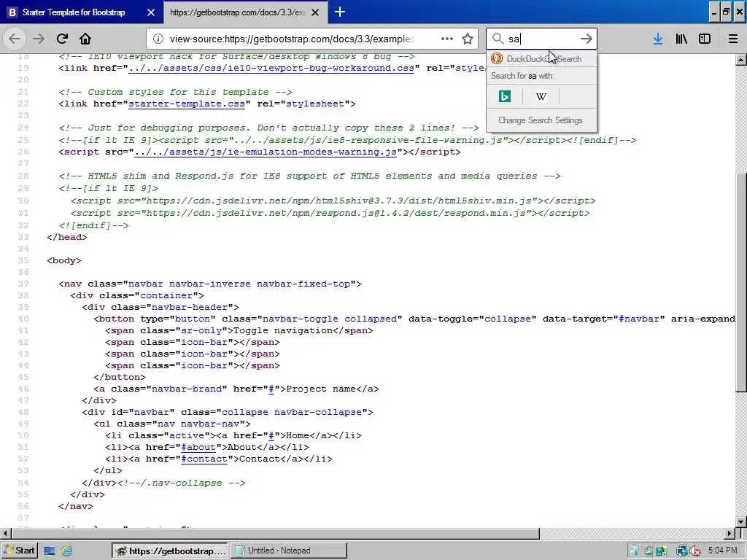Click the horizontal scrollbar right arrow
Image resolution: width=747 pixels, height=560 pixels.
(x=730, y=533)
